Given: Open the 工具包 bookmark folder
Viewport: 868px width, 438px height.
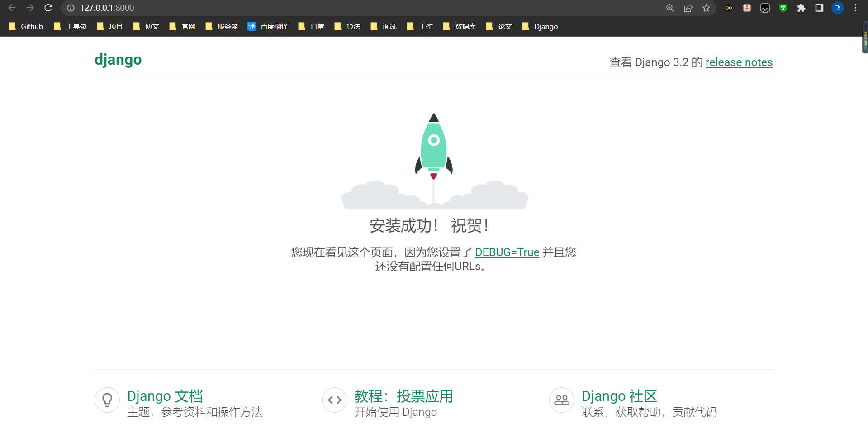Looking at the screenshot, I should (x=70, y=27).
